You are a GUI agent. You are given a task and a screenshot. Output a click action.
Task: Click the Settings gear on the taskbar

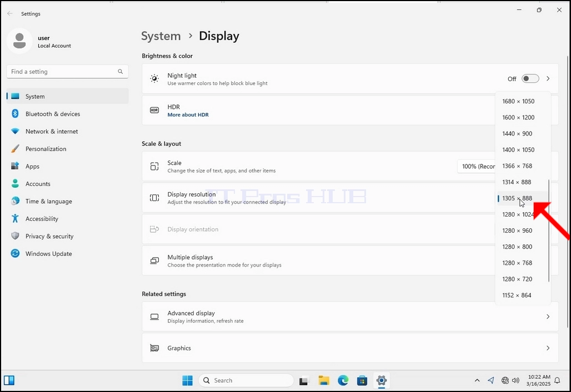pyautogui.click(x=381, y=380)
